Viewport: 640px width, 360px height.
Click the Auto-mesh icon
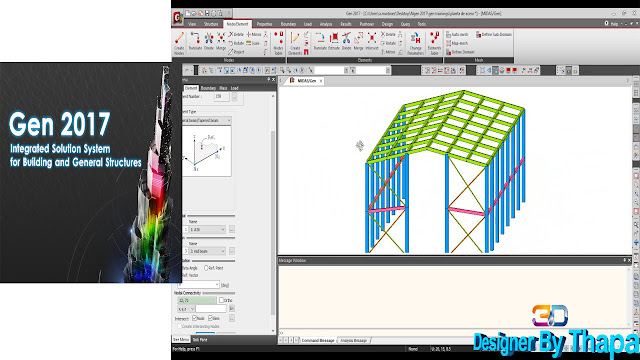tap(457, 35)
